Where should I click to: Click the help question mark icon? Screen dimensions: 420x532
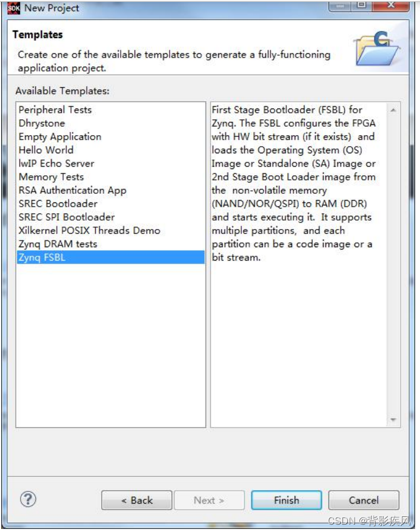pos(28,499)
